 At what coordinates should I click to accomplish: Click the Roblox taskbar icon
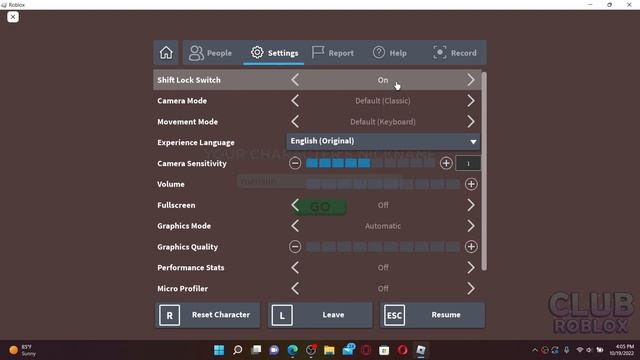click(x=421, y=350)
